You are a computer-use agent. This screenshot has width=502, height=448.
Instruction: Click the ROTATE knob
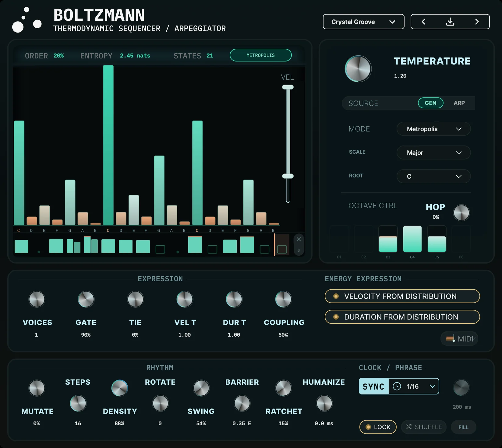coord(161,403)
